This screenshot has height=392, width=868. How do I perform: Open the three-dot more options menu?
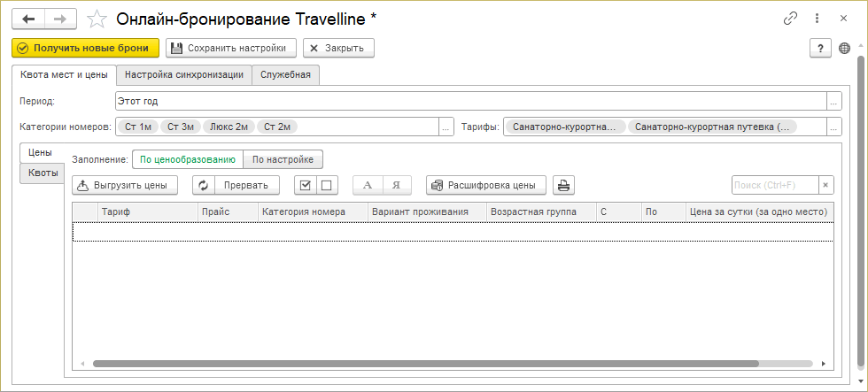(x=817, y=19)
